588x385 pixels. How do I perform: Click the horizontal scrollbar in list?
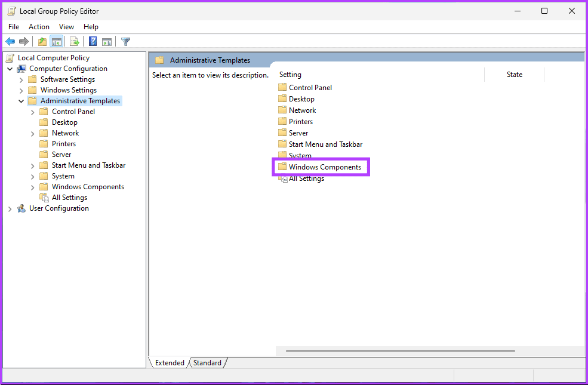coord(400,351)
